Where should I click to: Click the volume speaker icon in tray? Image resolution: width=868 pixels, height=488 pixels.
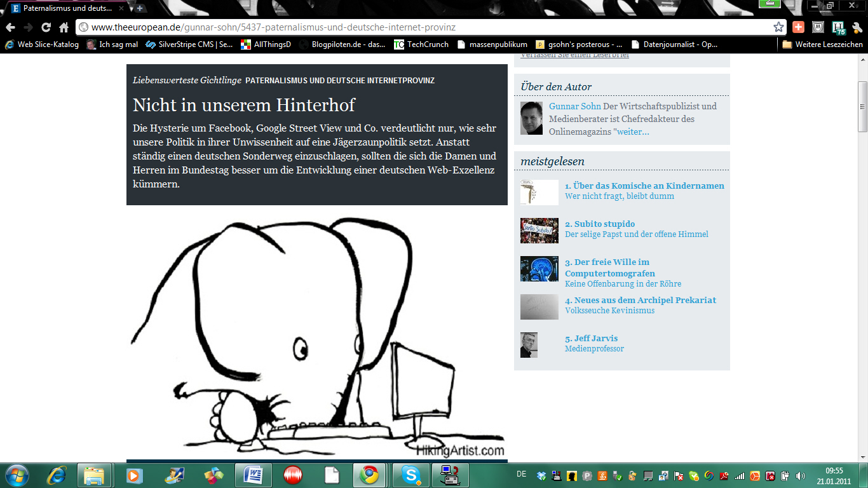tap(800, 475)
